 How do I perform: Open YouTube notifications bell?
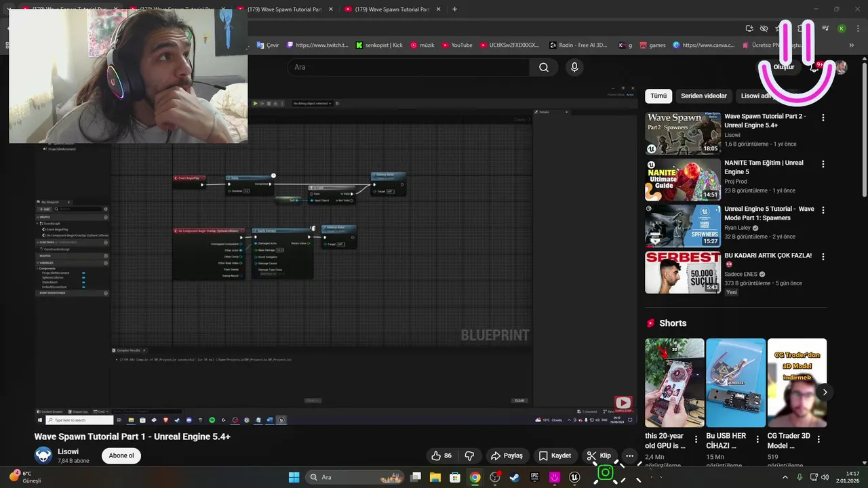pyautogui.click(x=815, y=67)
